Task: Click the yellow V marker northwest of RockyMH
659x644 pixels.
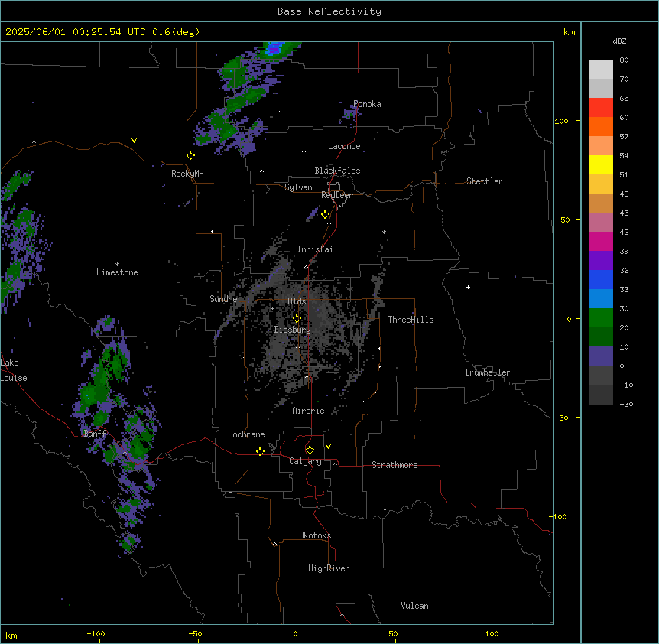Action: [134, 141]
